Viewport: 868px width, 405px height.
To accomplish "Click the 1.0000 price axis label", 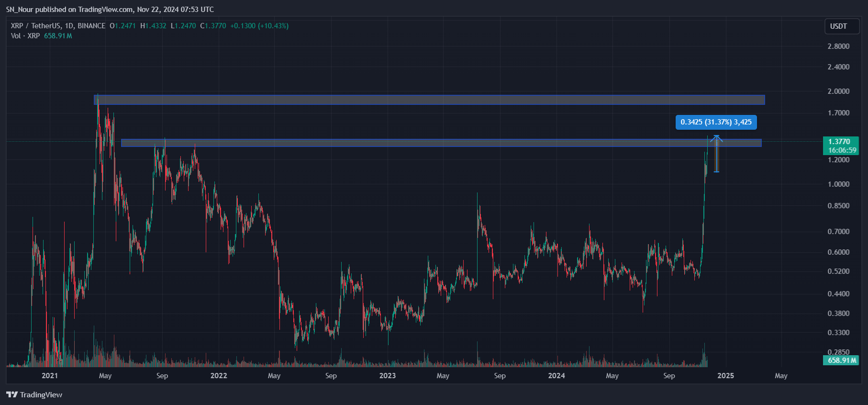I will click(x=838, y=184).
